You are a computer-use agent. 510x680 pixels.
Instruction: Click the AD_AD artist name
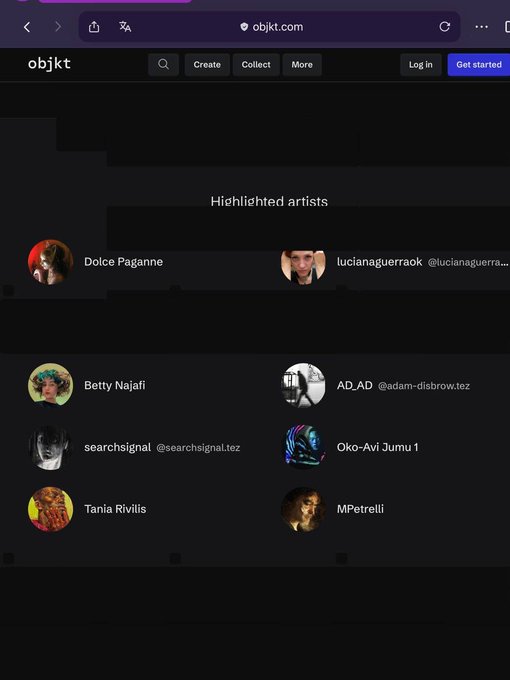click(355, 385)
